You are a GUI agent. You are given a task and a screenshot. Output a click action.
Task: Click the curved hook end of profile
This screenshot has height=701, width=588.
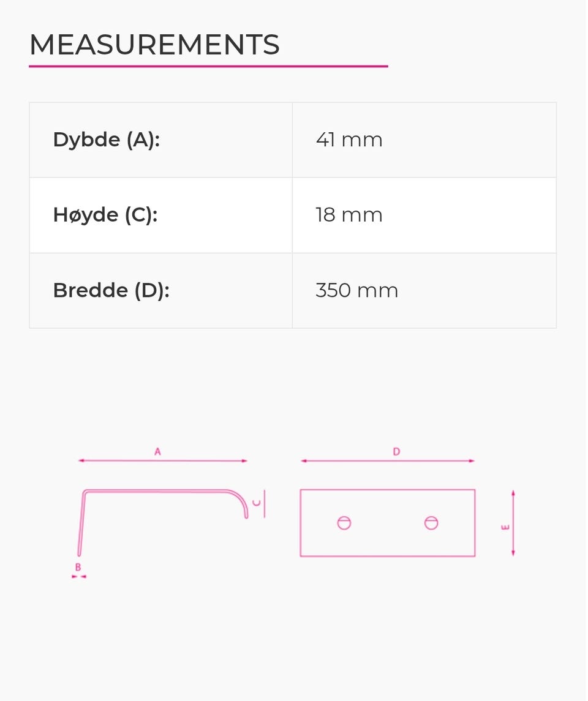[x=243, y=501]
